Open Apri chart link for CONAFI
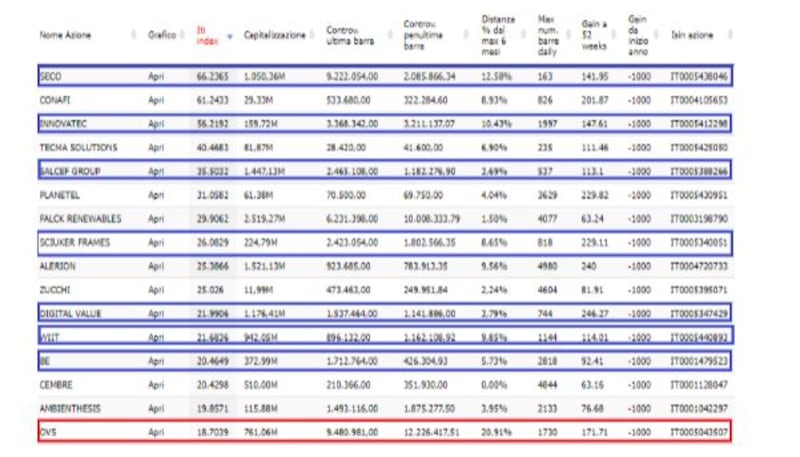The width and height of the screenshot is (800, 457). 156,100
